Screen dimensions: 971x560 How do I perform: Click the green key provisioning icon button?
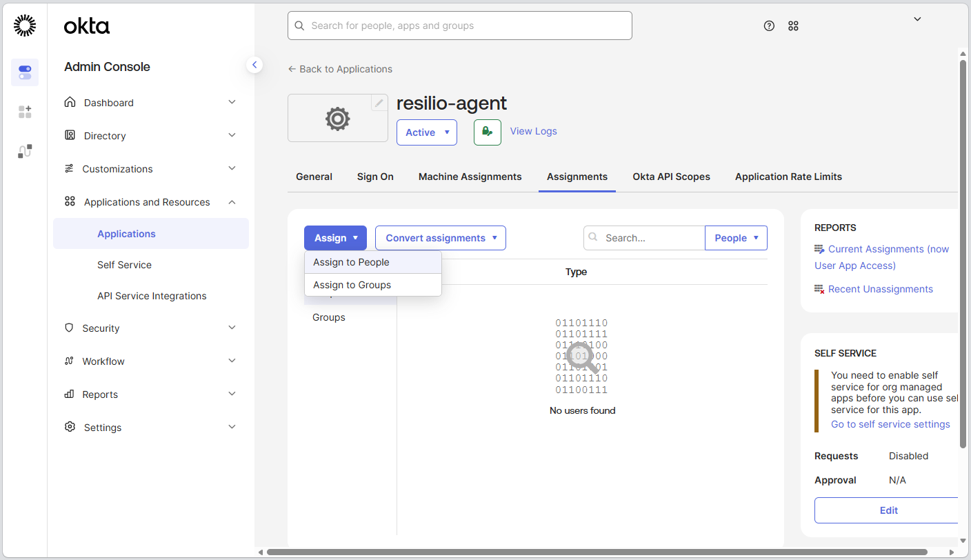click(x=488, y=132)
